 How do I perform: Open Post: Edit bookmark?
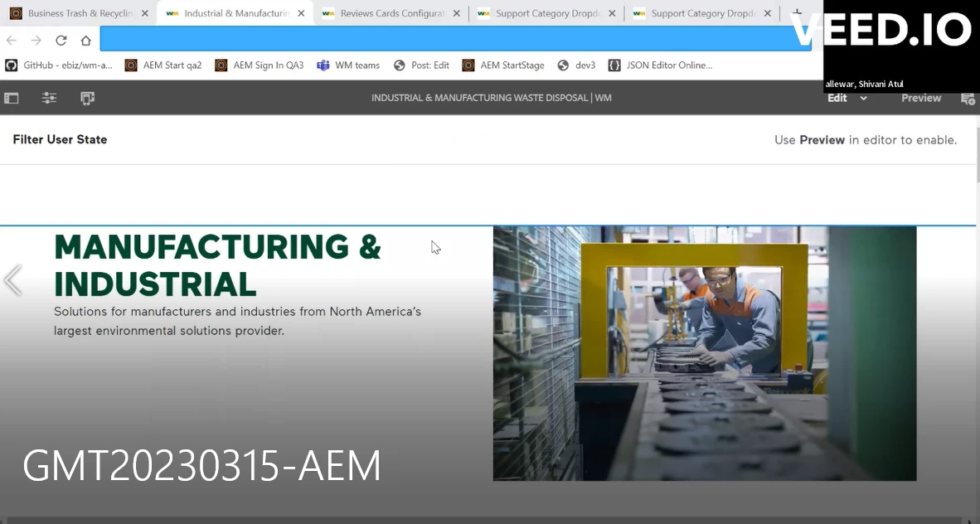coord(421,65)
